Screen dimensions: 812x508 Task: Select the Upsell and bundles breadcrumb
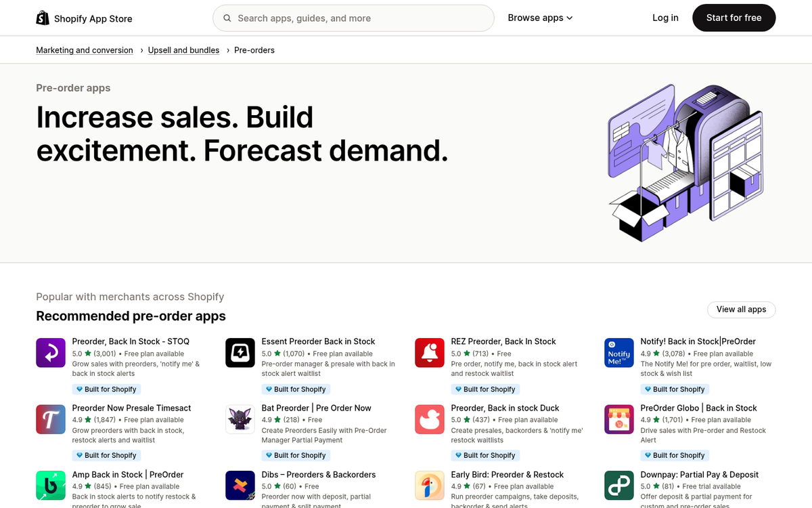[183, 49]
